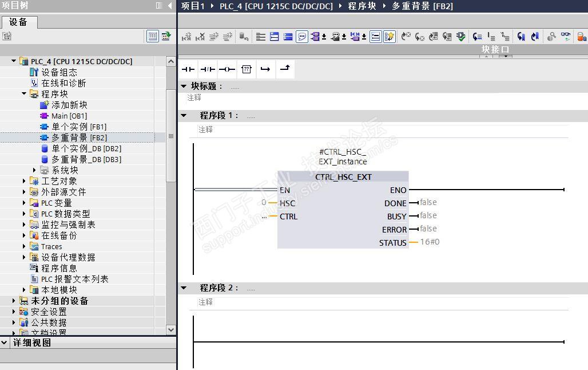
Task: Insert a normally open contact
Action: coord(188,69)
